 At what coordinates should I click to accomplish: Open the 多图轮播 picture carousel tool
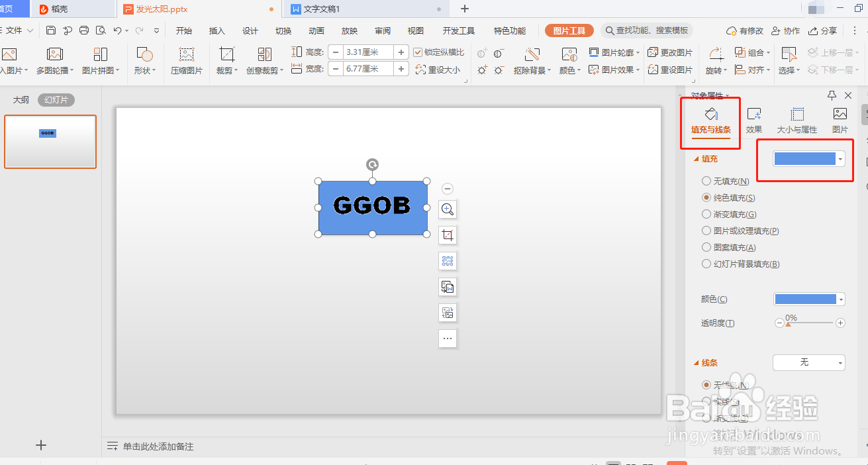(x=55, y=61)
